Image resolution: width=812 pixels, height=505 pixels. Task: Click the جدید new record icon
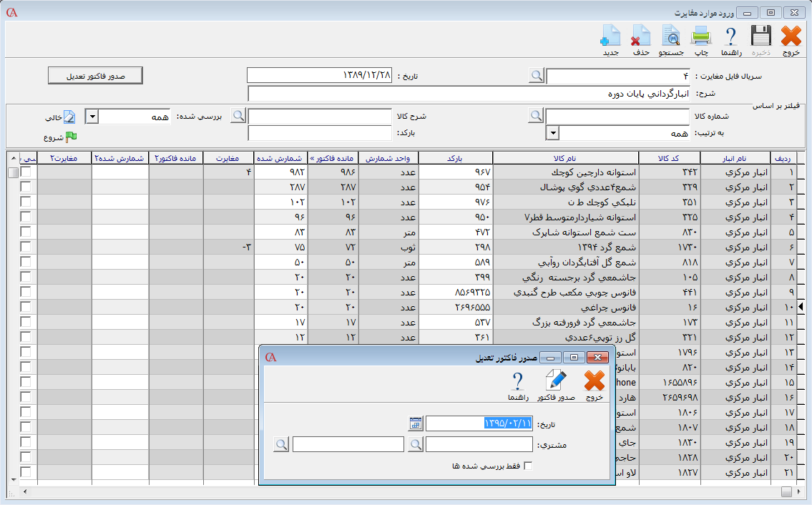click(610, 36)
